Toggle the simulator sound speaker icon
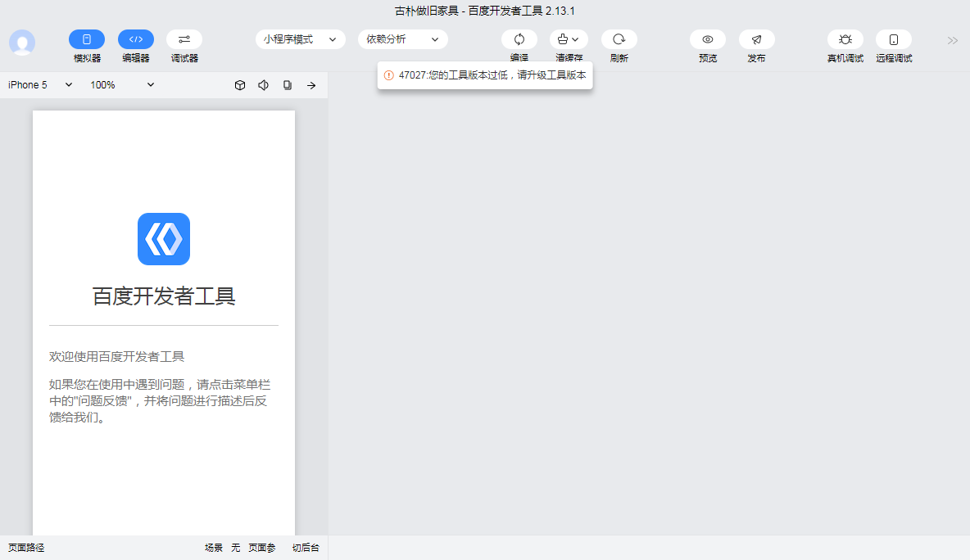Screen dimensions: 970x560 point(264,85)
